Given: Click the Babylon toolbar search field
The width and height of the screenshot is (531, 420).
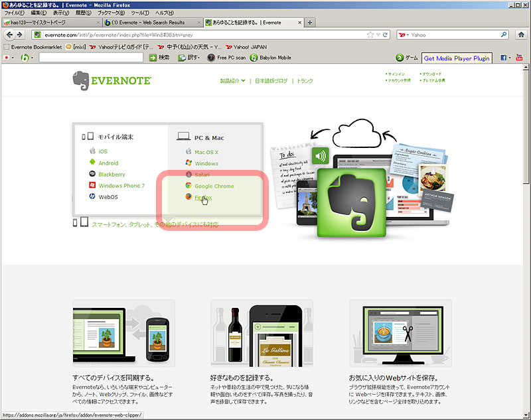Looking at the screenshot, I should coord(91,58).
